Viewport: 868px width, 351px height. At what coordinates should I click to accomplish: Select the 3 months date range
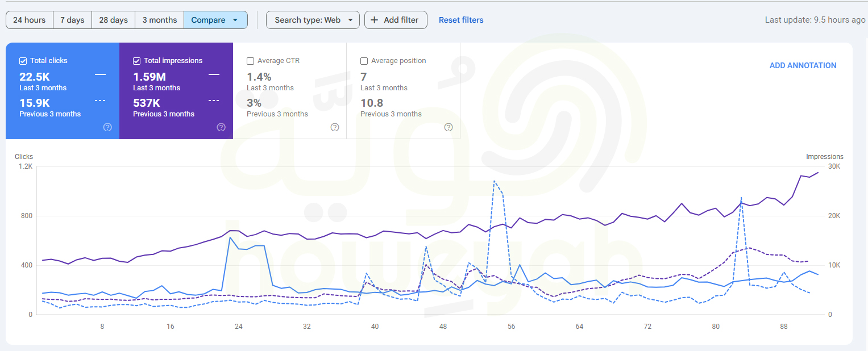pyautogui.click(x=159, y=20)
